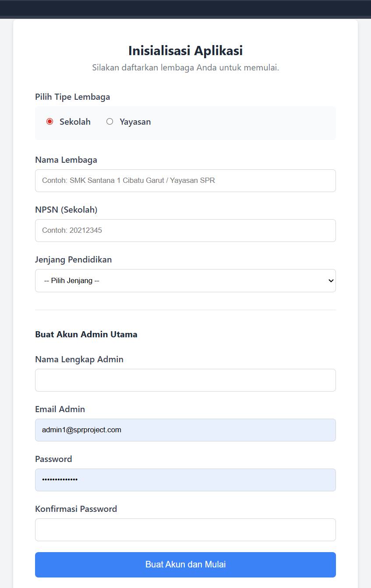Viewport: 371px width, 588px height.
Task: Select the Yayasan radio button
Action: [110, 121]
